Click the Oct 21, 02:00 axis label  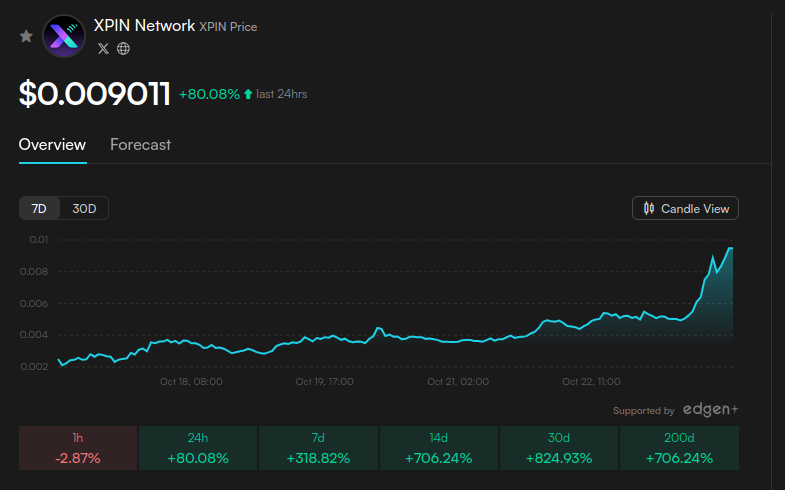coord(458,381)
